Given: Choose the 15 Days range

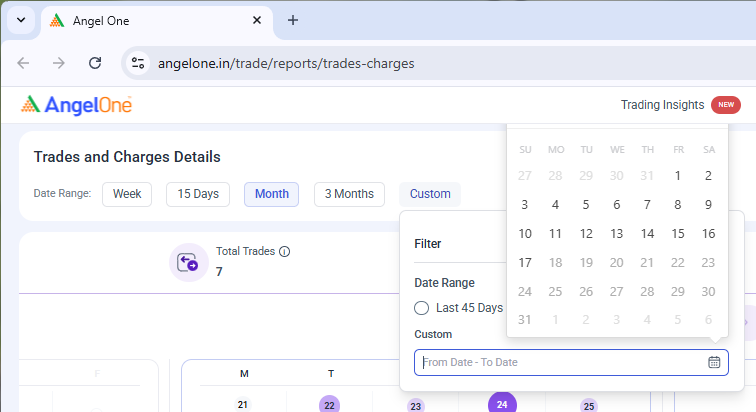Looking at the screenshot, I should coord(198,194).
